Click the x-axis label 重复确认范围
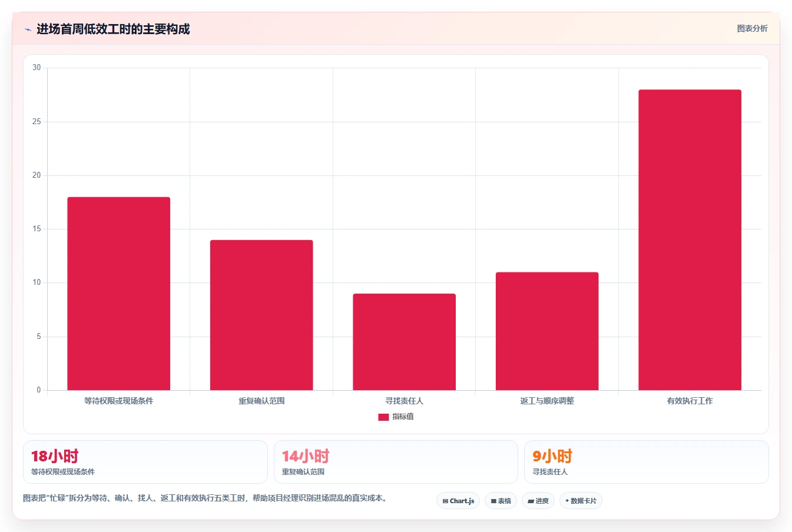This screenshot has height=532, width=792. [x=261, y=401]
